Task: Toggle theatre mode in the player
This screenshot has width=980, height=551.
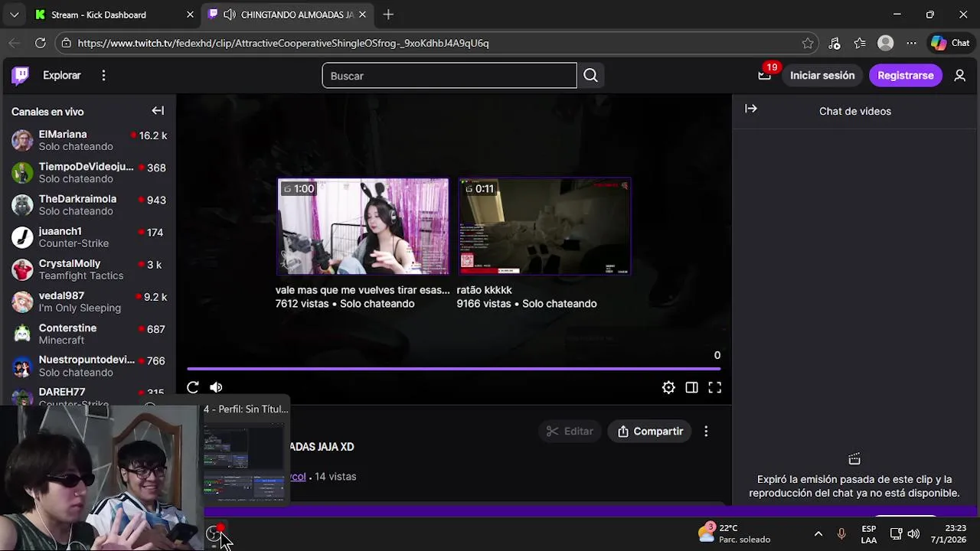Action: click(691, 387)
